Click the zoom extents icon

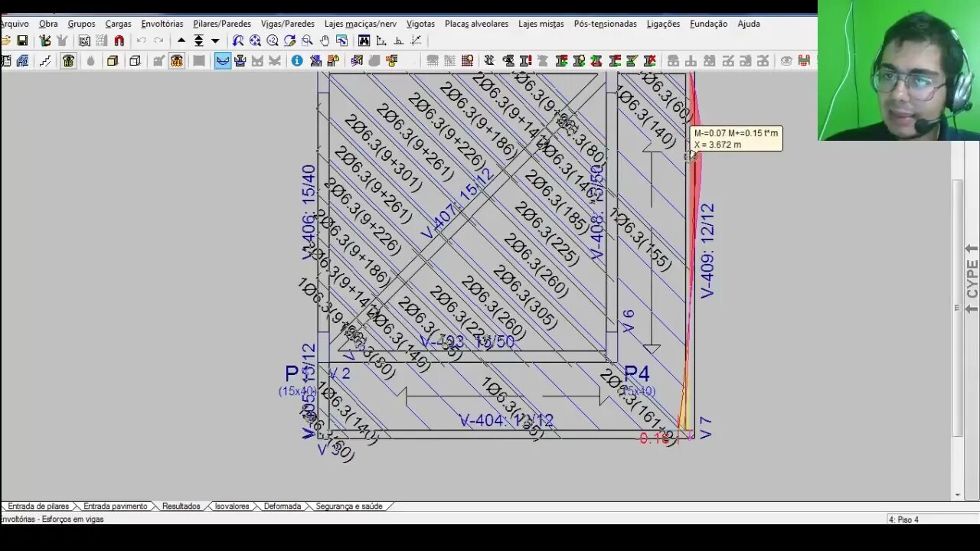pyautogui.click(x=255, y=41)
